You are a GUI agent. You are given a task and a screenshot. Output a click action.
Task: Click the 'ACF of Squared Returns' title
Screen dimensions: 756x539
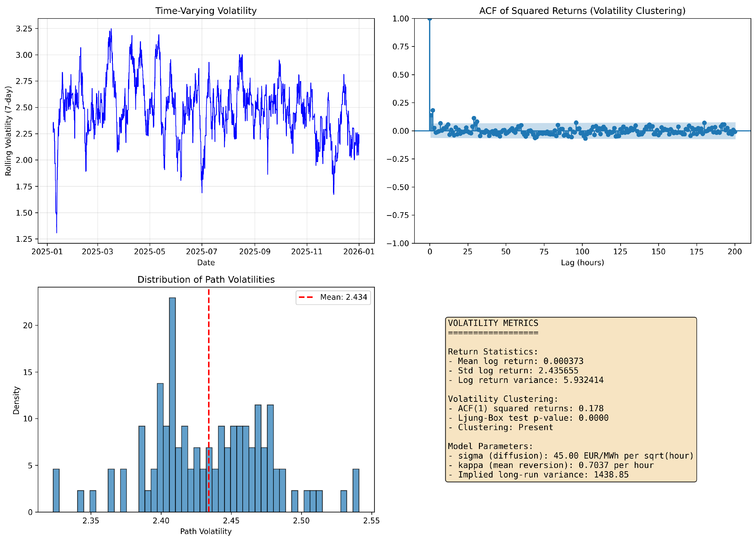582,11
